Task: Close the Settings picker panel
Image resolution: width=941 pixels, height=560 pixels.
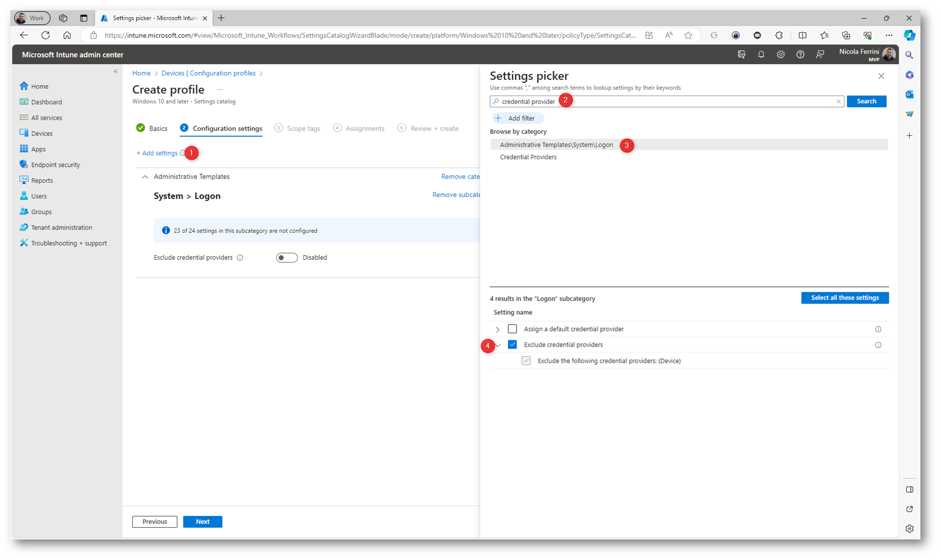Action: point(881,76)
